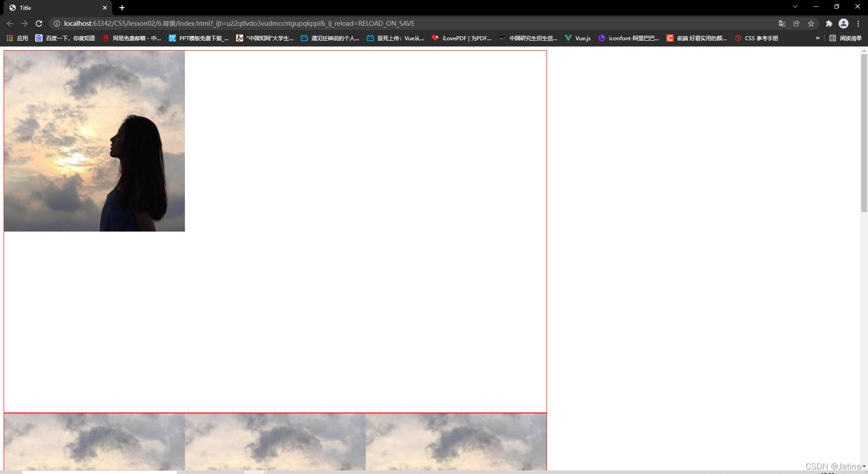Open the Vue.js bookmark
868x474 pixels.
coord(578,38)
